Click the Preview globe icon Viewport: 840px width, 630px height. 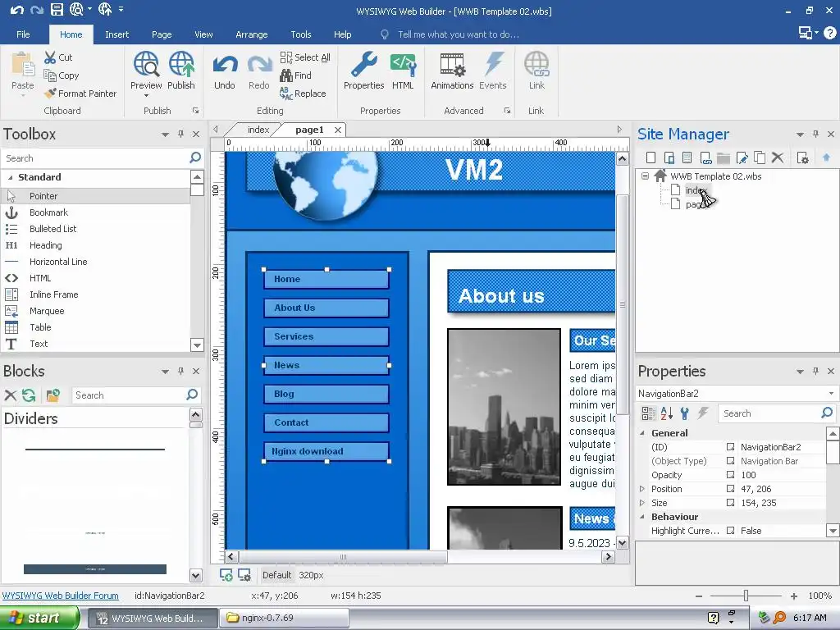146,64
